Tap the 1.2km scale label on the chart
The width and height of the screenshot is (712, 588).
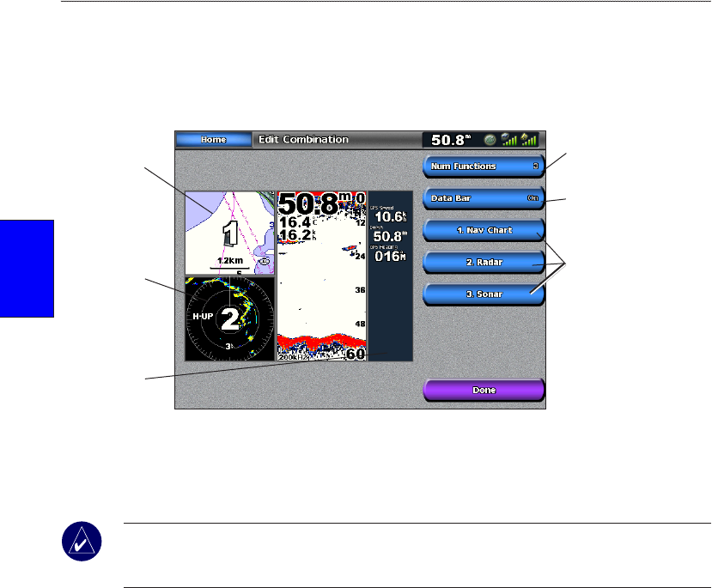coord(230,261)
